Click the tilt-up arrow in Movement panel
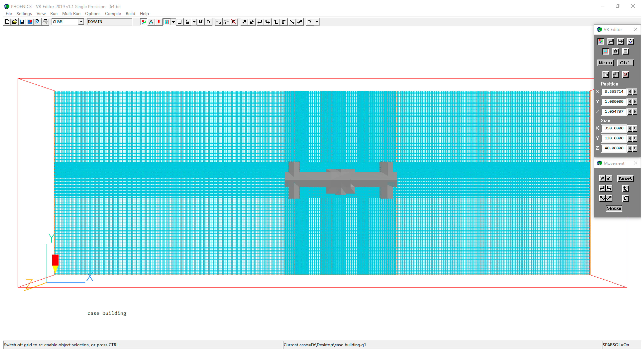 click(626, 188)
